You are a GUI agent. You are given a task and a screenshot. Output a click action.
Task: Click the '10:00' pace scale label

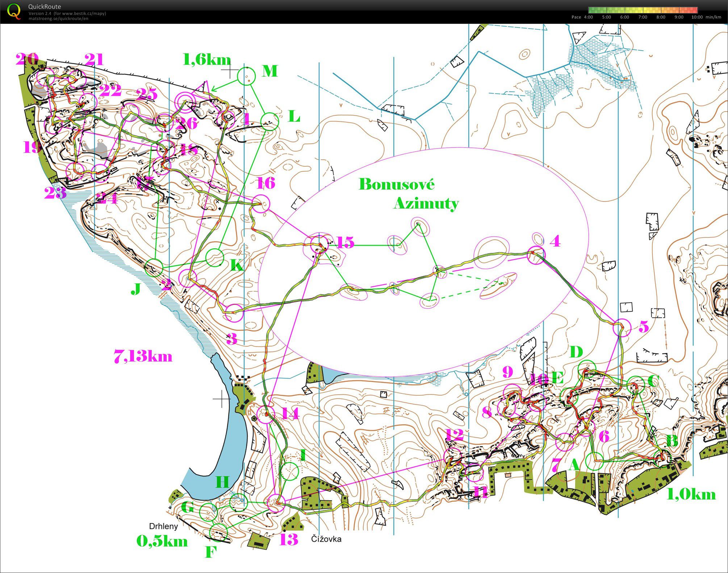[697, 17]
